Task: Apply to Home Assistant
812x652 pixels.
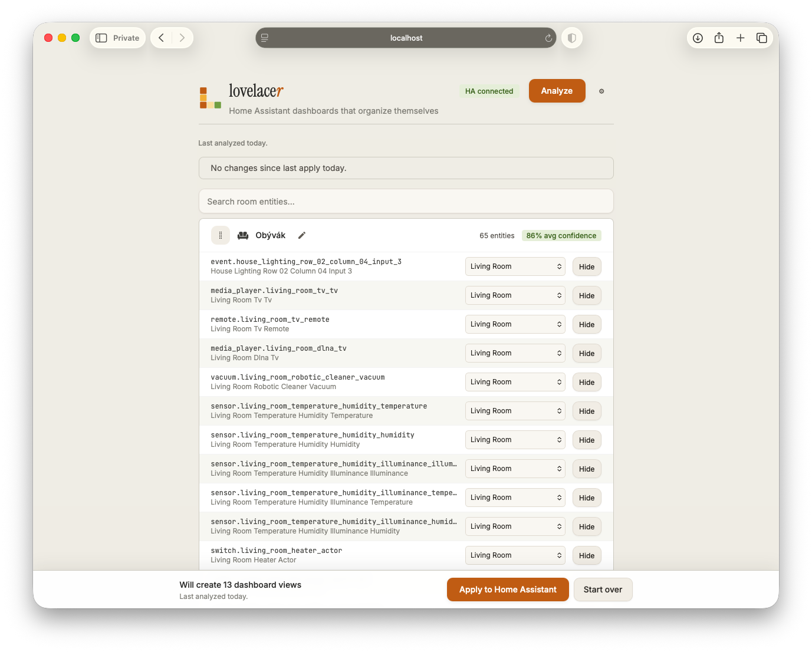Action: click(x=508, y=590)
